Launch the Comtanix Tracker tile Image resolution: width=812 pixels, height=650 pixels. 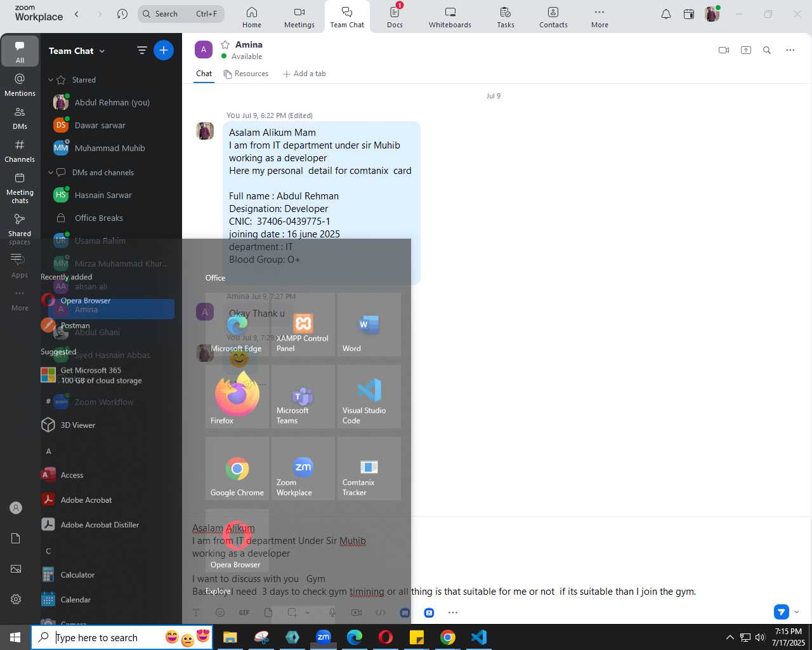click(x=369, y=468)
